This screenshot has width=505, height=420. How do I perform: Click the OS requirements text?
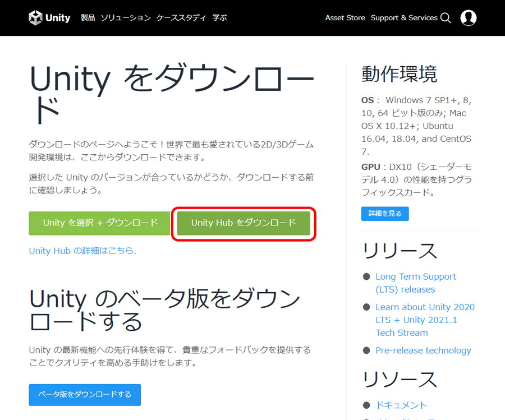pos(416,126)
